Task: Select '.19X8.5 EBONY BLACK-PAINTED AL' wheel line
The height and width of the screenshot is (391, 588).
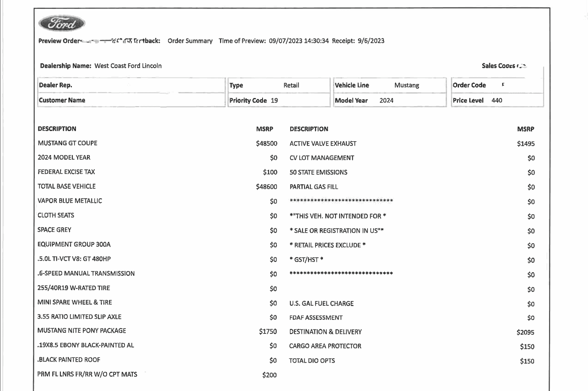Action: (x=85, y=345)
